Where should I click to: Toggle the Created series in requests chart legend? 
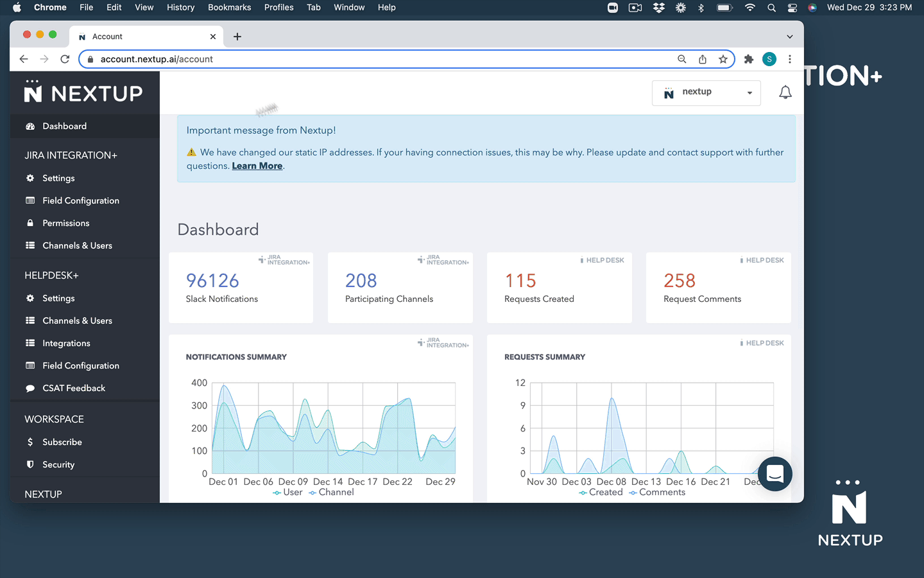pos(601,492)
